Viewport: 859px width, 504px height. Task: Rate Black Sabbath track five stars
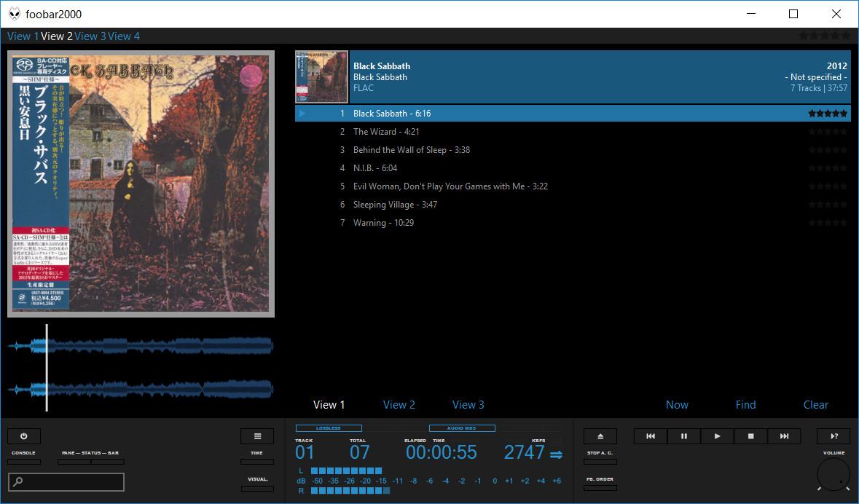[x=828, y=114]
